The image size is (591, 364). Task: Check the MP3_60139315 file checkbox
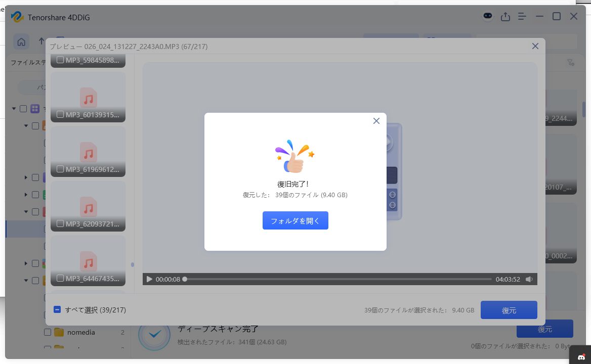click(60, 115)
